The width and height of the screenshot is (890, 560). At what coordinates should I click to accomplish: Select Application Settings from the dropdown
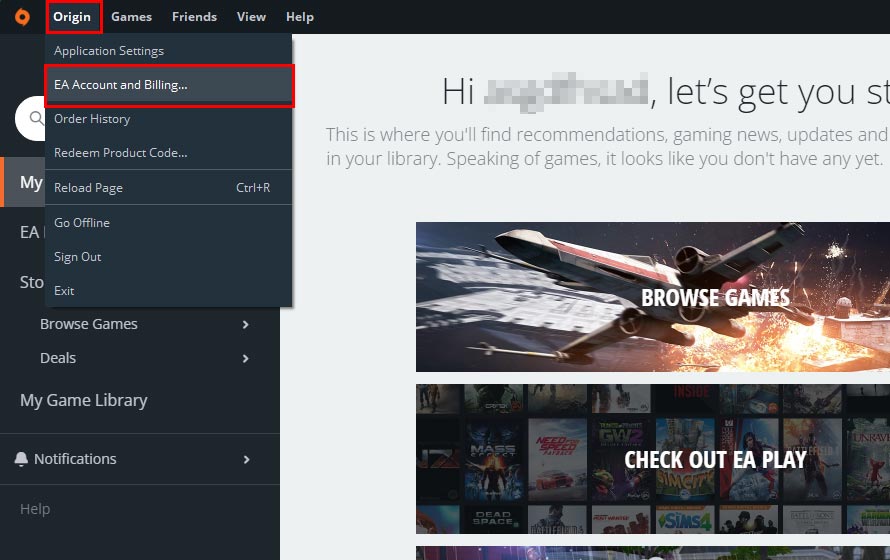[x=168, y=50]
